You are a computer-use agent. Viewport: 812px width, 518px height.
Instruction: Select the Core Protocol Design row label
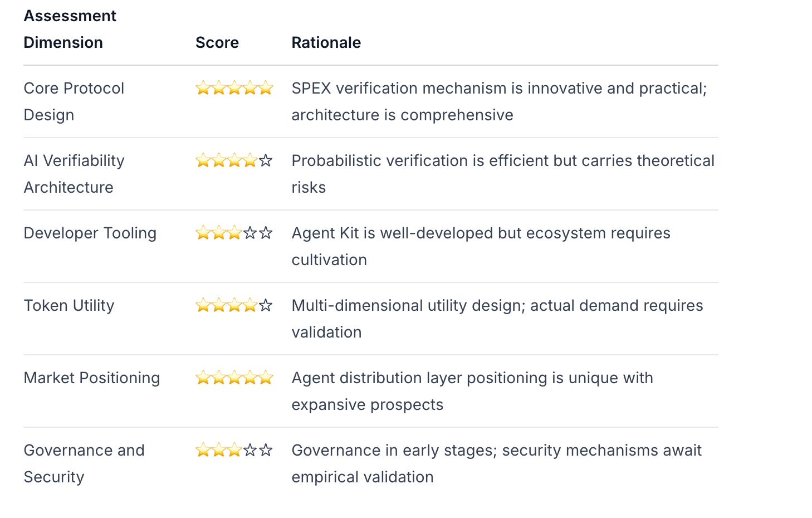pos(74,101)
